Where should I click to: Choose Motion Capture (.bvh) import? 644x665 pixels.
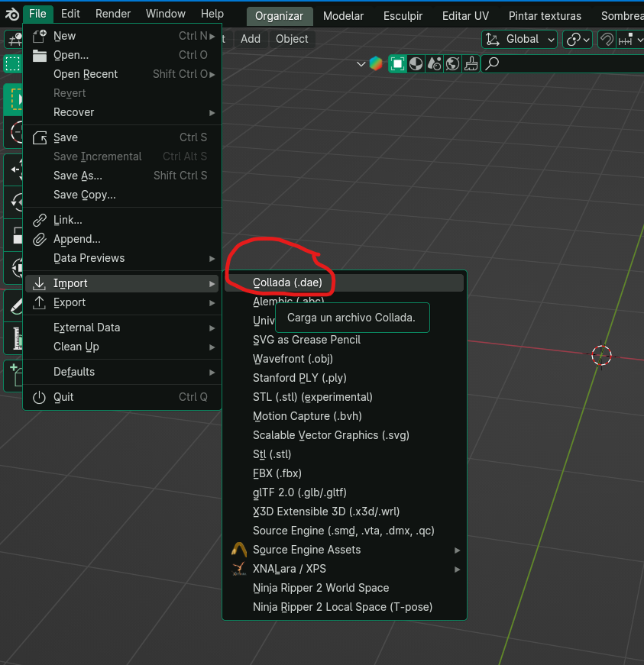click(x=344, y=416)
